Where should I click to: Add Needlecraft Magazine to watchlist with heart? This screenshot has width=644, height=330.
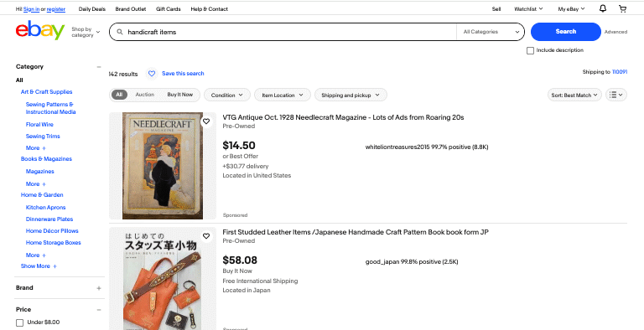tap(206, 121)
